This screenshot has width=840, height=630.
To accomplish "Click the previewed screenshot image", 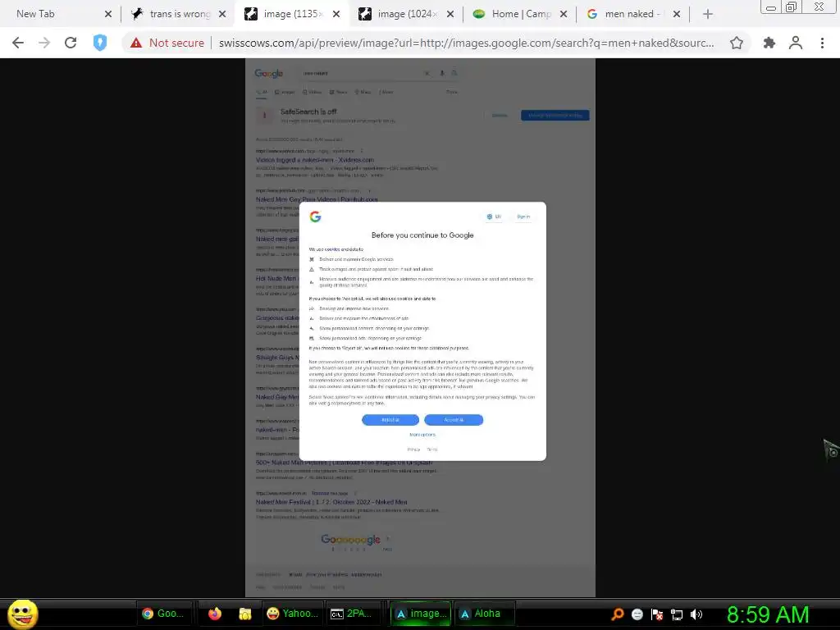I will point(421,328).
